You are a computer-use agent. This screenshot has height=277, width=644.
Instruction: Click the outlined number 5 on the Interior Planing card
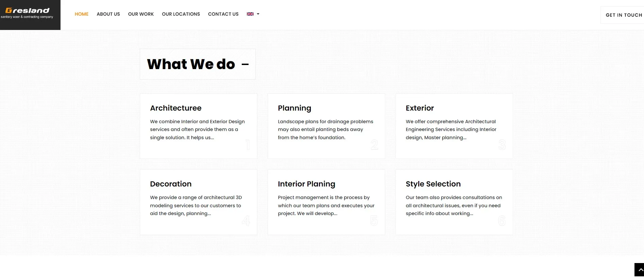[x=374, y=221]
